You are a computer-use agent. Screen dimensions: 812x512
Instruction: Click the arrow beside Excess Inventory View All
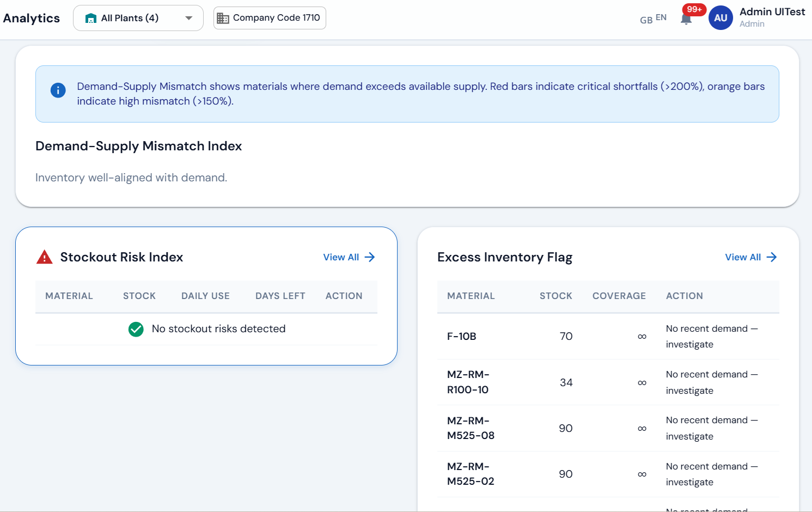pyautogui.click(x=772, y=257)
